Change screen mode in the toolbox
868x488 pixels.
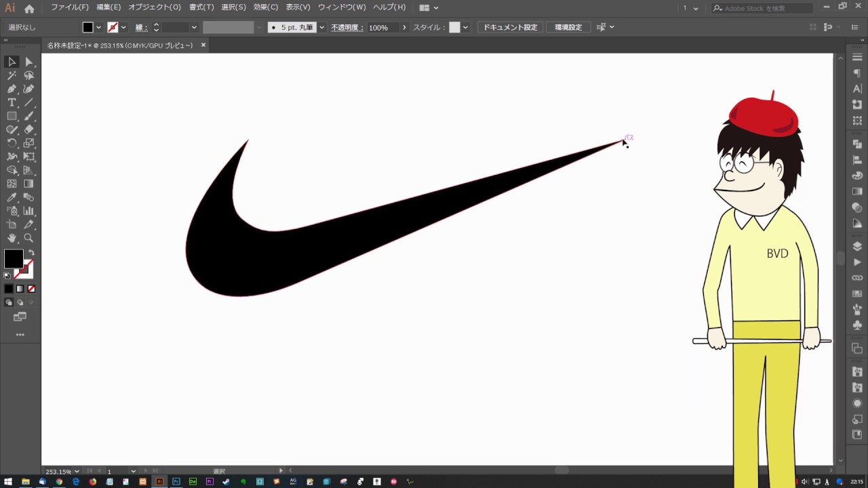(x=20, y=317)
